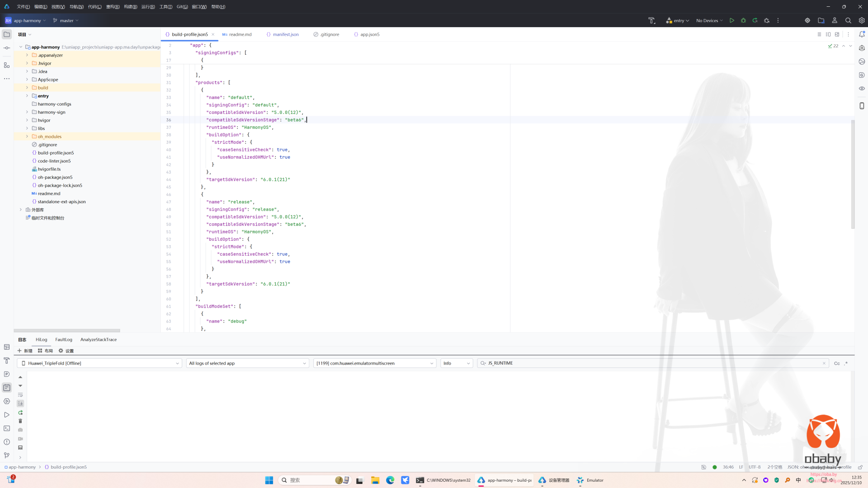
Task: Switch to the manifest.json editor tab
Action: pos(285,34)
